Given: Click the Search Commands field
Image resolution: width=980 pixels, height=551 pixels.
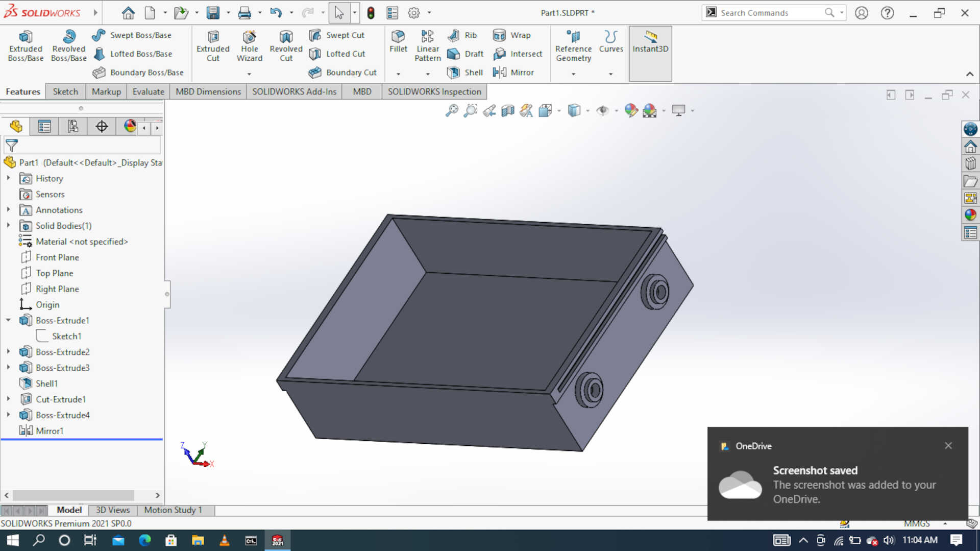Looking at the screenshot, I should click(766, 12).
